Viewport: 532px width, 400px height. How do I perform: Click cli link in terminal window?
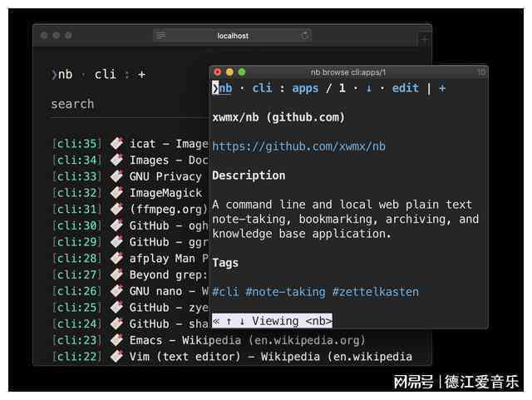[x=262, y=88]
